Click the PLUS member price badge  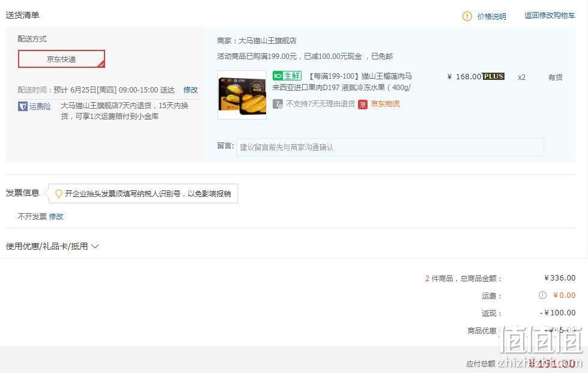click(x=493, y=76)
